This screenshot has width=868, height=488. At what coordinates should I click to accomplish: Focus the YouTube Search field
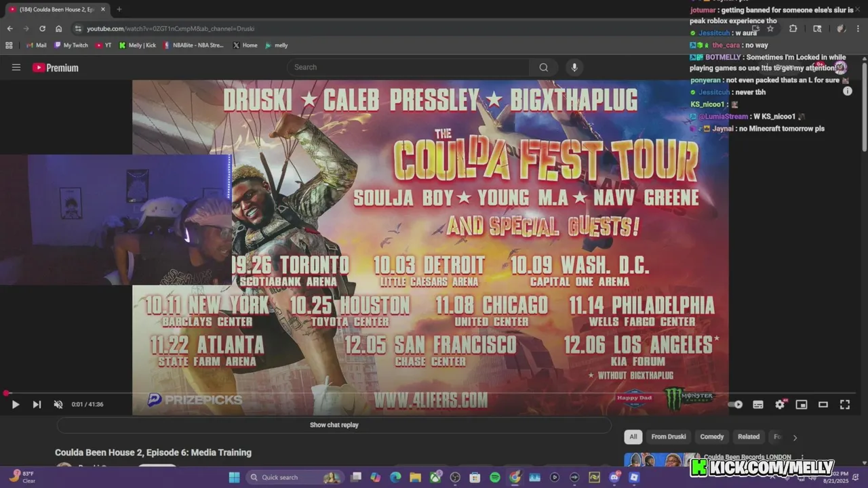(x=409, y=67)
